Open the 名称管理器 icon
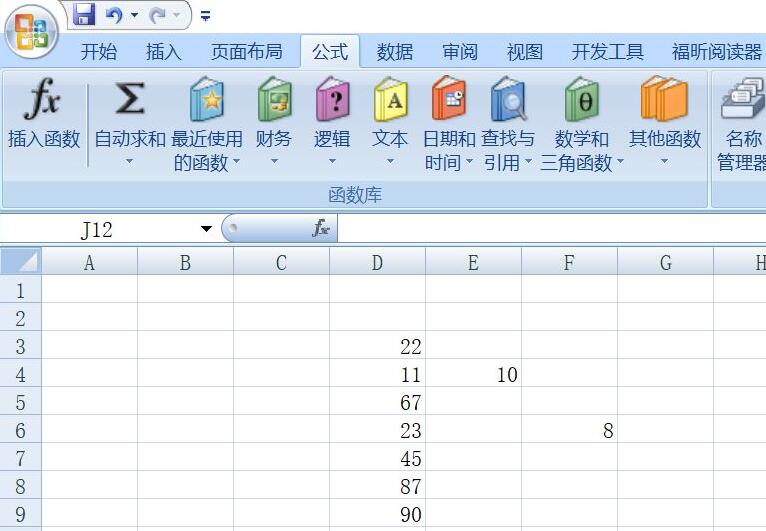This screenshot has height=531, width=766. 744,99
